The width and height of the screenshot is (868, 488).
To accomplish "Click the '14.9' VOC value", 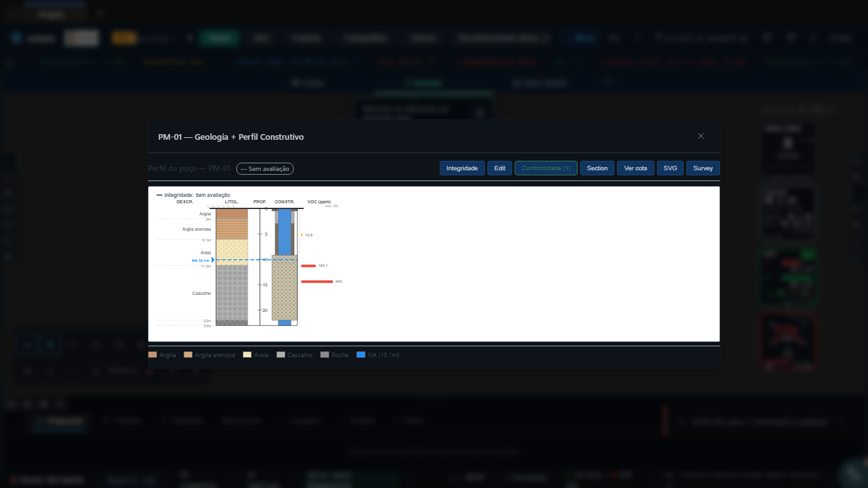I will (x=309, y=235).
